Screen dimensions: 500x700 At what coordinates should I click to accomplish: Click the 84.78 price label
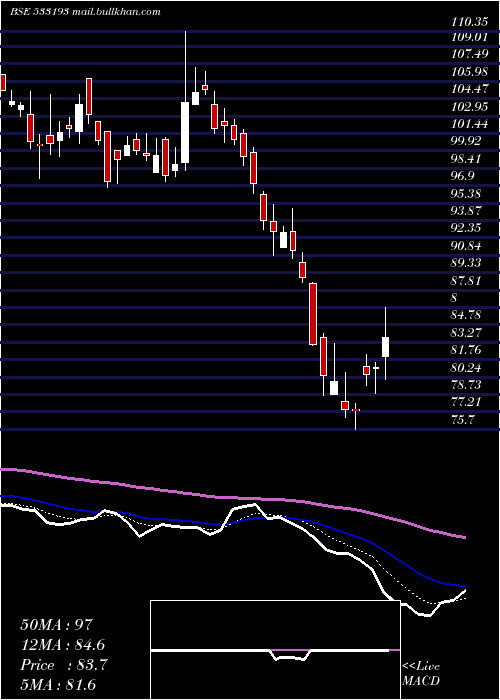[x=468, y=317]
